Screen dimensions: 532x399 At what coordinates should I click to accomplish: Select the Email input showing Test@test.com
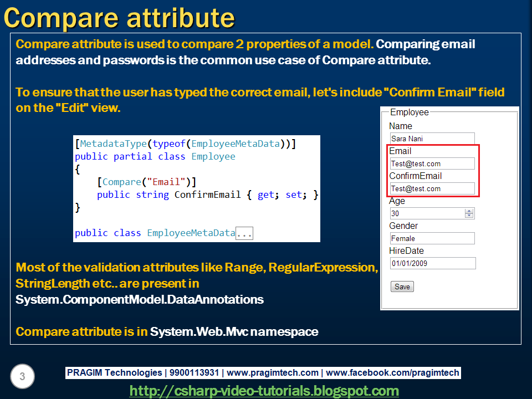point(431,163)
